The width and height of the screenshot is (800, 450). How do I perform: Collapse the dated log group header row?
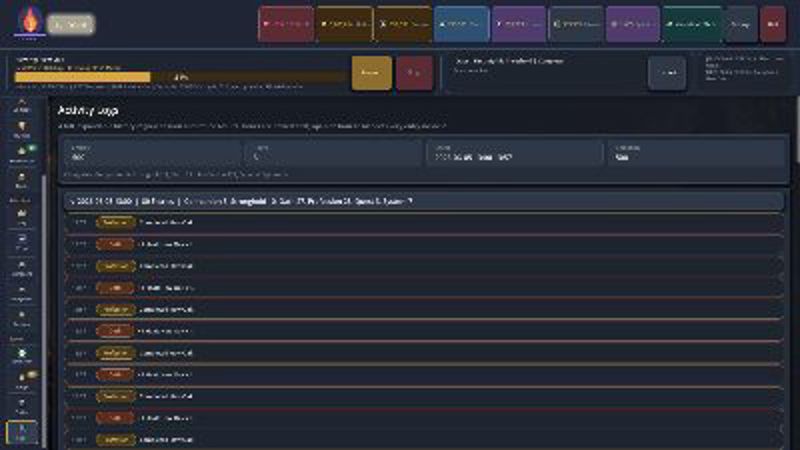click(424, 202)
